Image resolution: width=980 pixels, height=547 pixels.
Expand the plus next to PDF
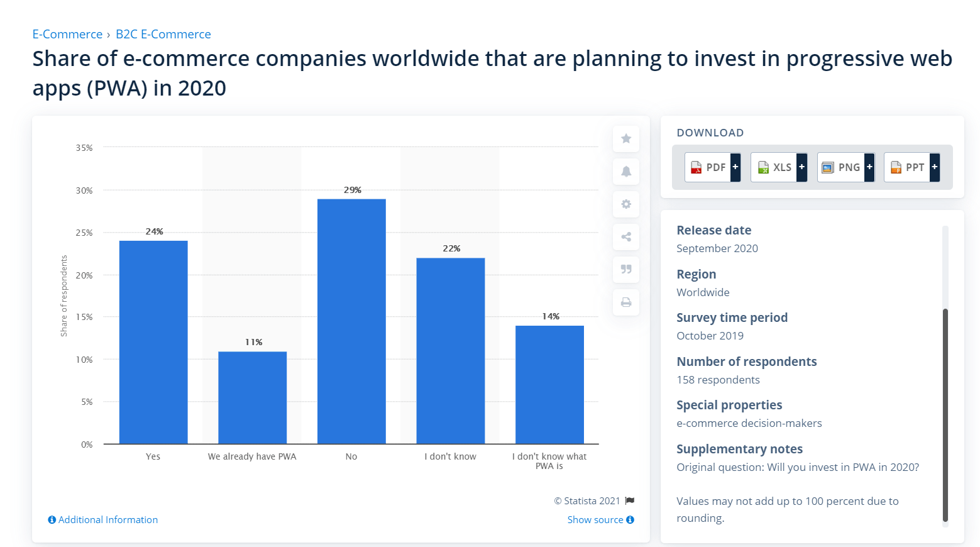[735, 167]
